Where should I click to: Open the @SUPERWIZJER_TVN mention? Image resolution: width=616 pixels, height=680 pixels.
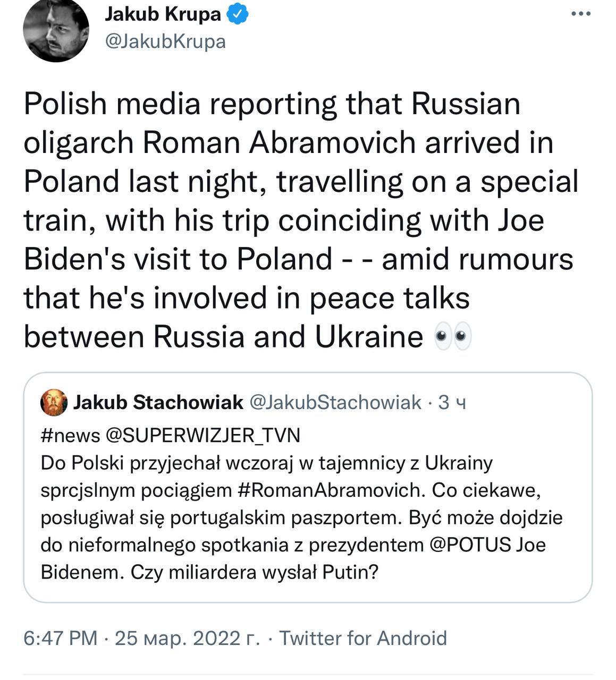click(x=203, y=435)
